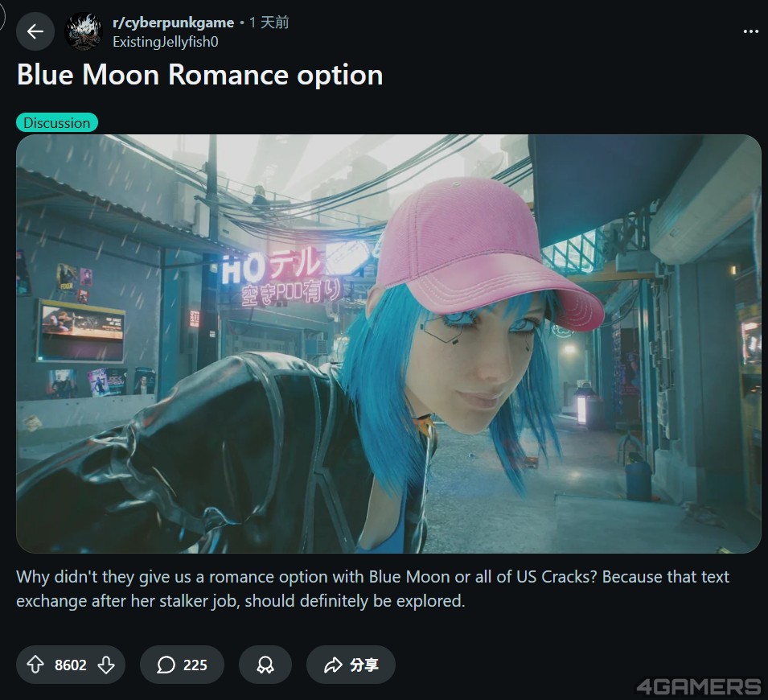Filter by the Discussion flair tag
768x700 pixels.
pos(57,122)
